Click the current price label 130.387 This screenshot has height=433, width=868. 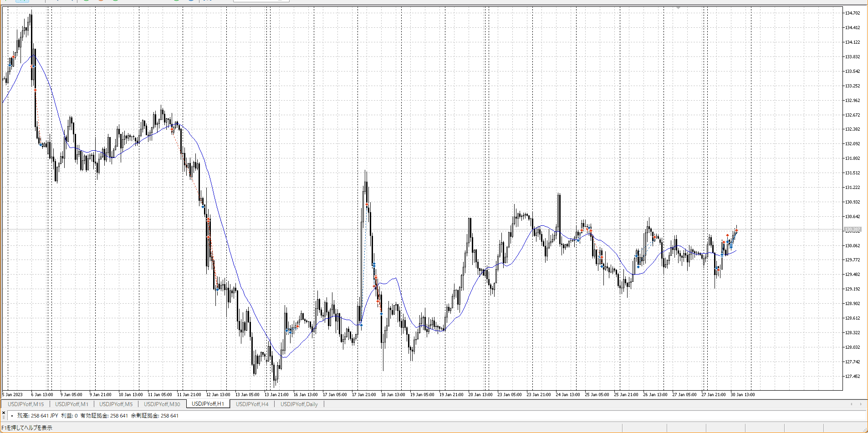pyautogui.click(x=852, y=229)
